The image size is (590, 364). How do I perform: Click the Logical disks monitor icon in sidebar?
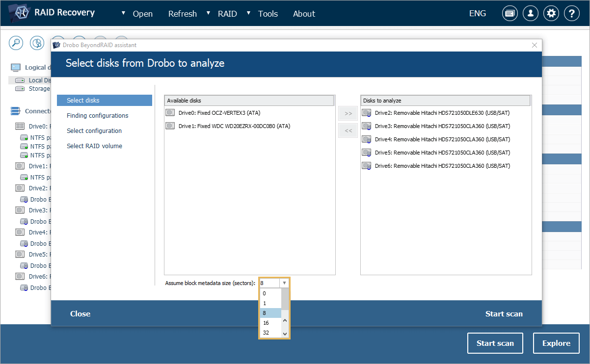[16, 67]
